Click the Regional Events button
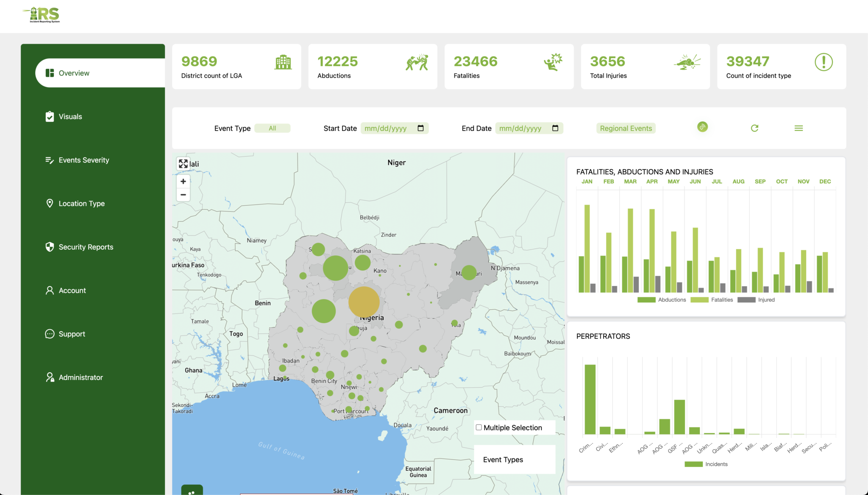 point(626,128)
